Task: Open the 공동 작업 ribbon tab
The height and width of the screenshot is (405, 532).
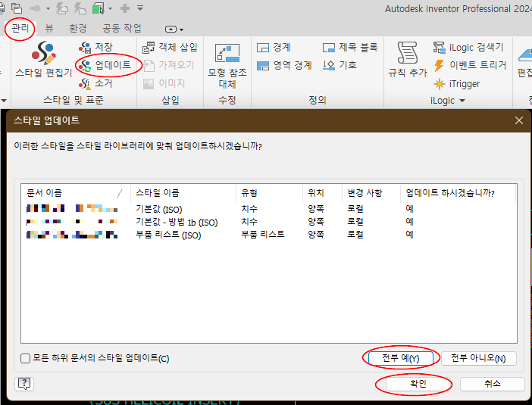Action: coord(122,28)
